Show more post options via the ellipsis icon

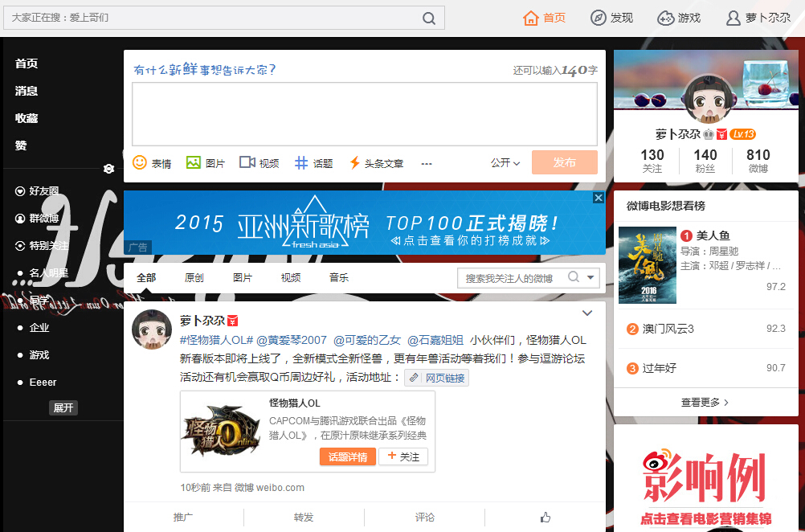(426, 164)
